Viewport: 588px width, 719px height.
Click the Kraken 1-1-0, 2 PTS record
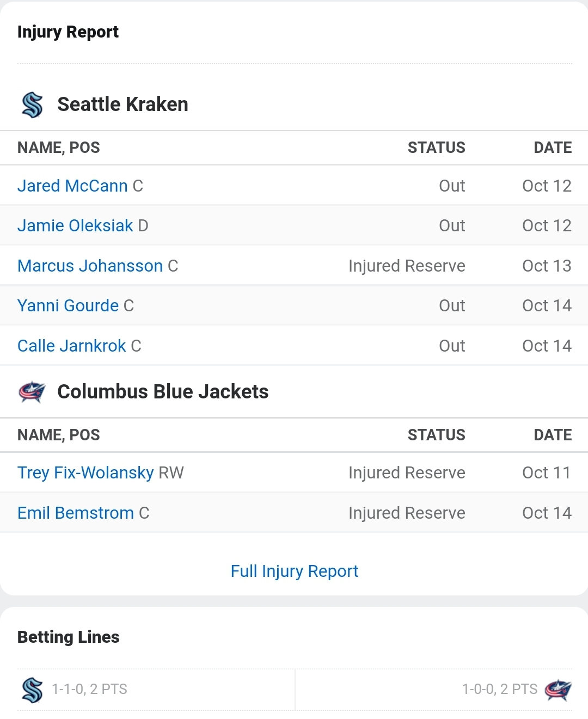coord(89,689)
